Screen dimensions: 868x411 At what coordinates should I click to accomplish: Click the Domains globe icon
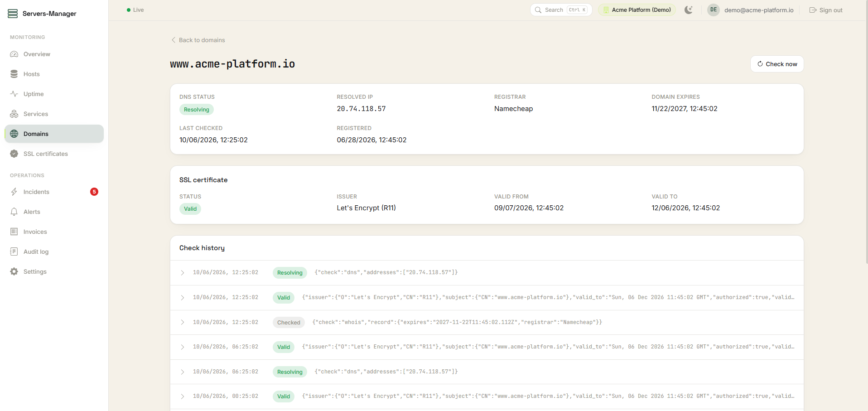14,134
